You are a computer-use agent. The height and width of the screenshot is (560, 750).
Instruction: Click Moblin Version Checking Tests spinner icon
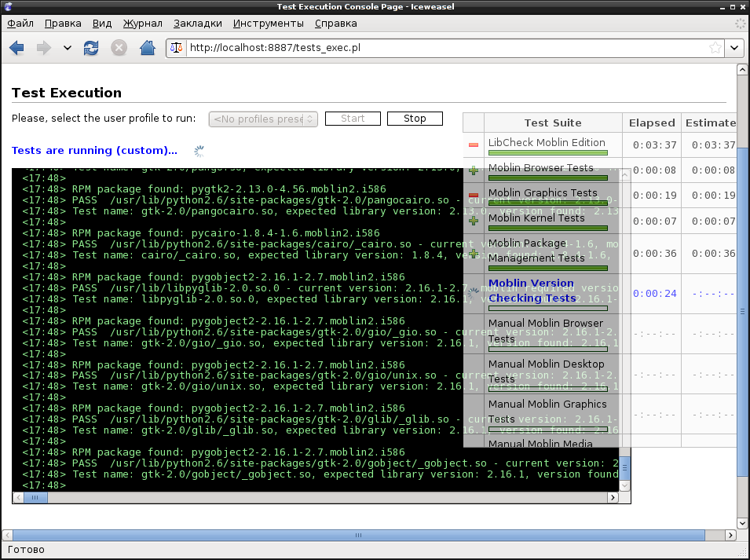(474, 294)
